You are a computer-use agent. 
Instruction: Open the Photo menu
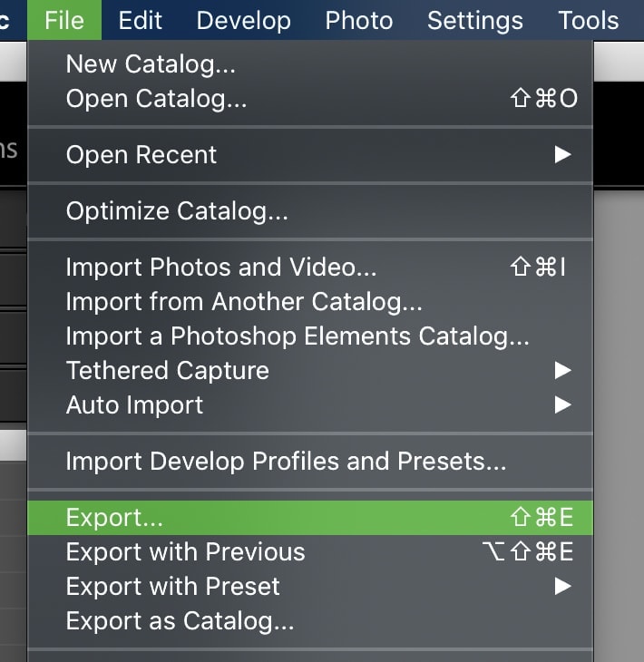pyautogui.click(x=359, y=20)
